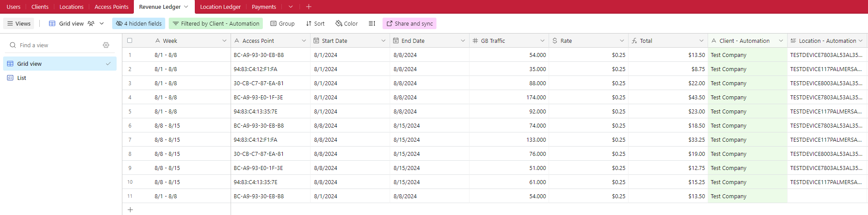Toggle the Views sidebar button
This screenshot has height=215, width=868.
(x=19, y=23)
